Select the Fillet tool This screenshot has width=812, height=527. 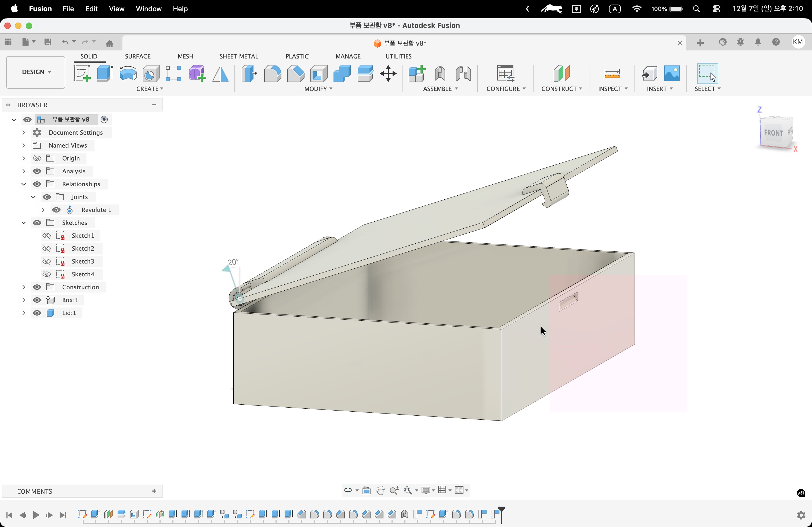(272, 73)
